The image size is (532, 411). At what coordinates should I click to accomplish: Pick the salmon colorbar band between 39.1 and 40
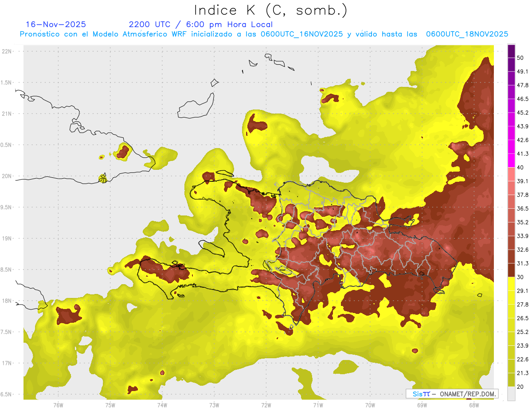(x=511, y=174)
